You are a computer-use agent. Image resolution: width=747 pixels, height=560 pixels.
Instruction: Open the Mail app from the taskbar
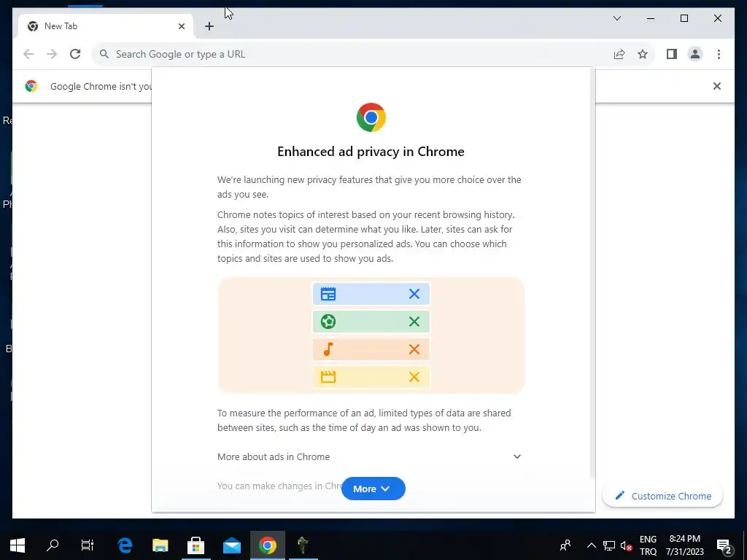[x=231, y=545]
